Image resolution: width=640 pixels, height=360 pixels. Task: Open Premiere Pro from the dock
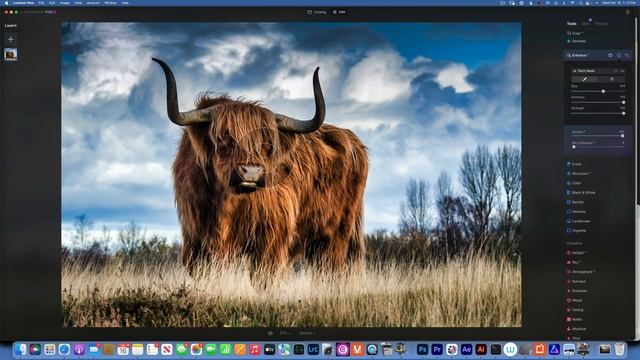437,349
